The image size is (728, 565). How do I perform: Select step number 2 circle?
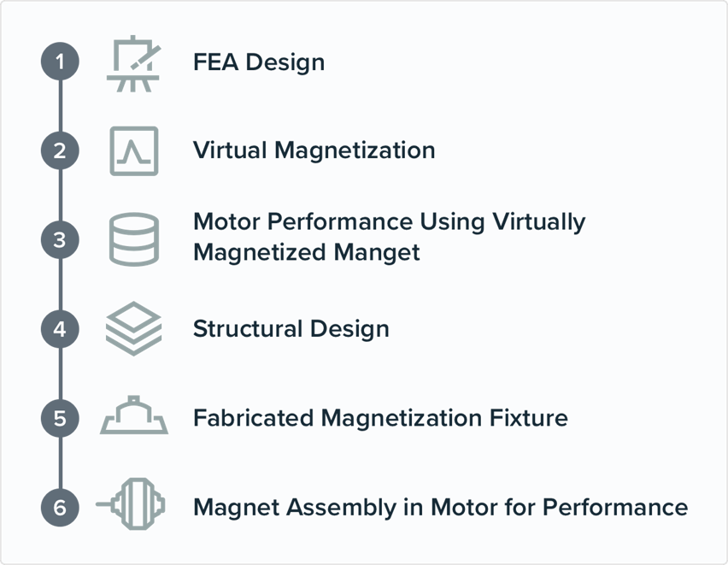pos(60,150)
